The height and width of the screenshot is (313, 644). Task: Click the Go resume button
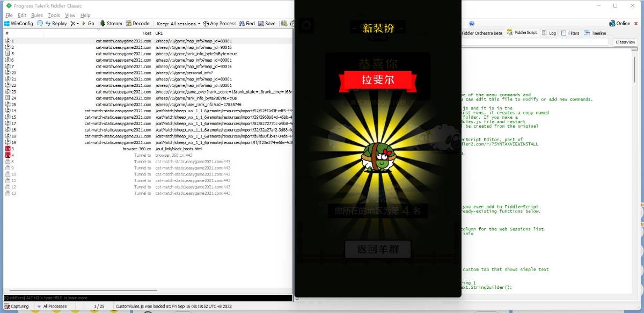click(x=87, y=24)
